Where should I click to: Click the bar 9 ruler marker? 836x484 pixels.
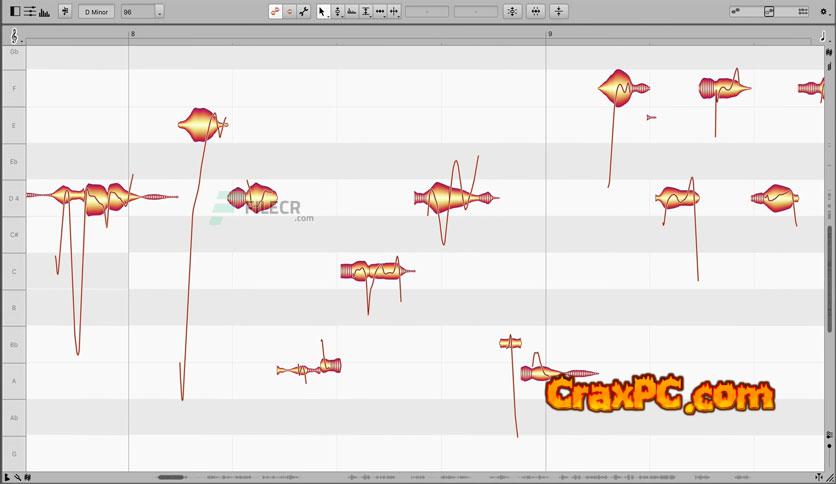pyautogui.click(x=549, y=34)
